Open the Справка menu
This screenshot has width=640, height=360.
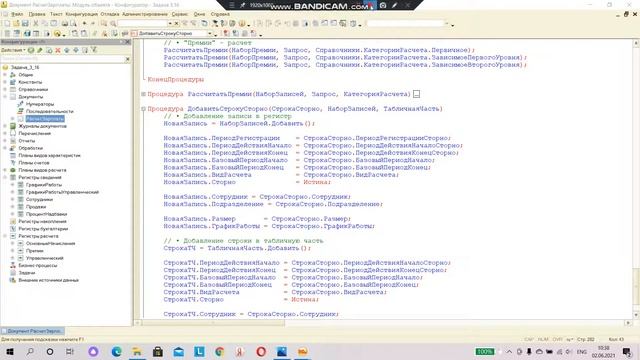[220, 14]
